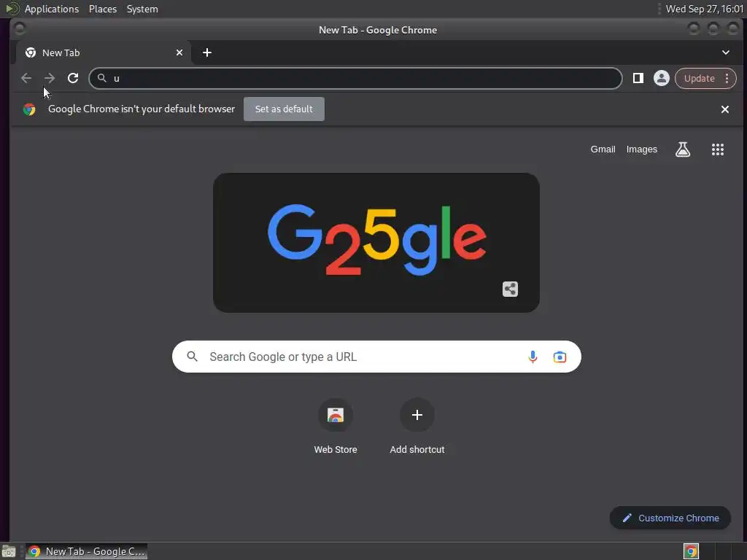The width and height of the screenshot is (747, 560).
Task: Click the Chrome logo in infobar
Action: pyautogui.click(x=29, y=109)
